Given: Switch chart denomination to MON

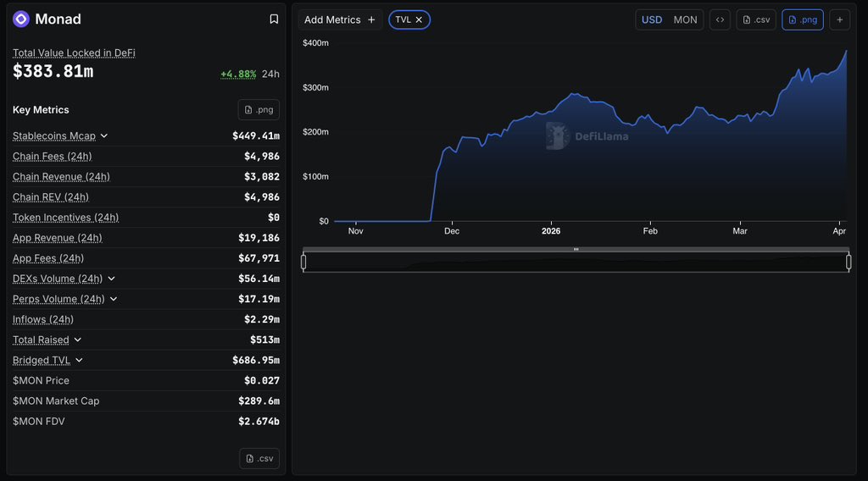Looking at the screenshot, I should coord(685,20).
